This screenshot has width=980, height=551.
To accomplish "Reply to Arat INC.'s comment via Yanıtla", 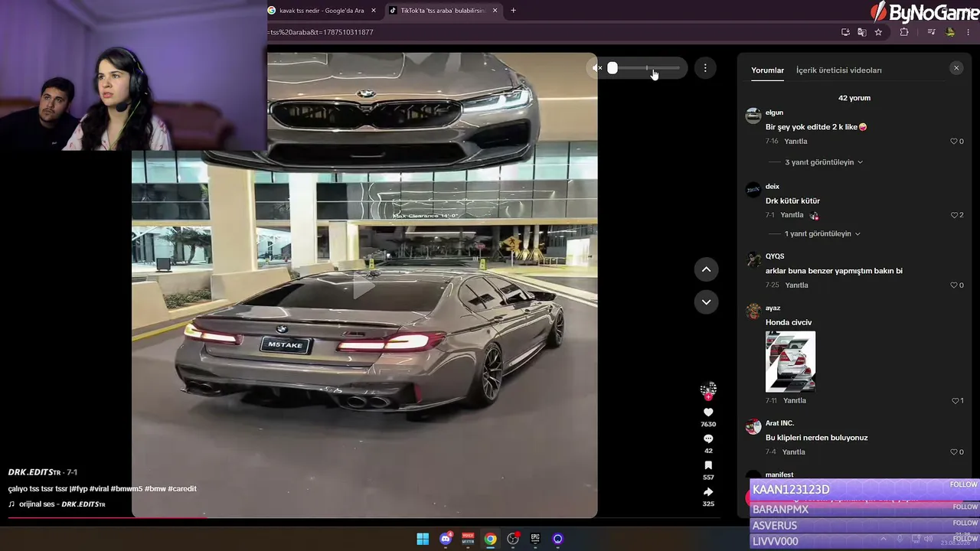I will pos(793,452).
